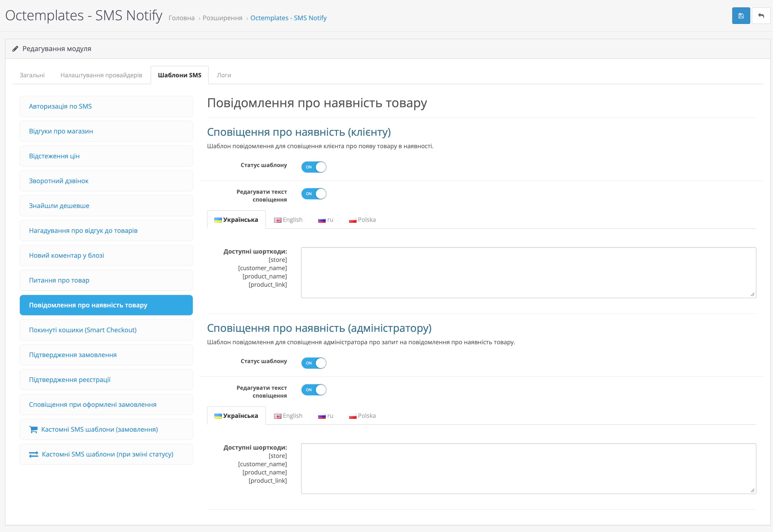773x532 pixels.
Task: Click the save disk icon button
Action: 741,16
